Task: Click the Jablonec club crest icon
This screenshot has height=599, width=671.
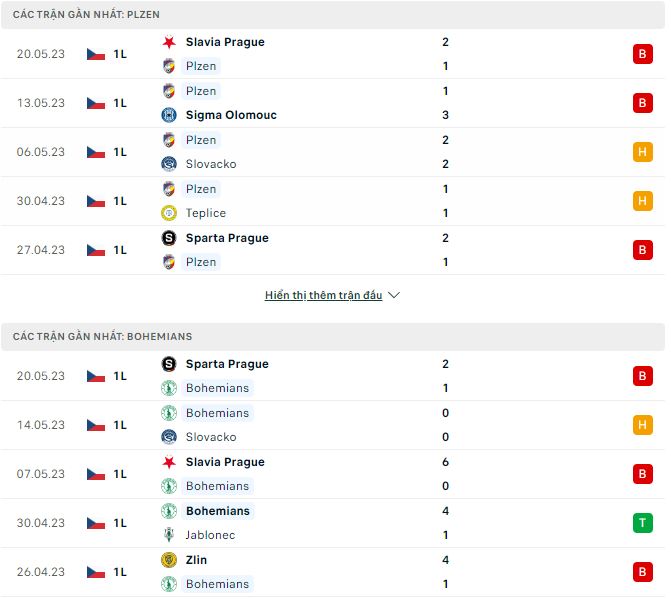Action: 168,535
